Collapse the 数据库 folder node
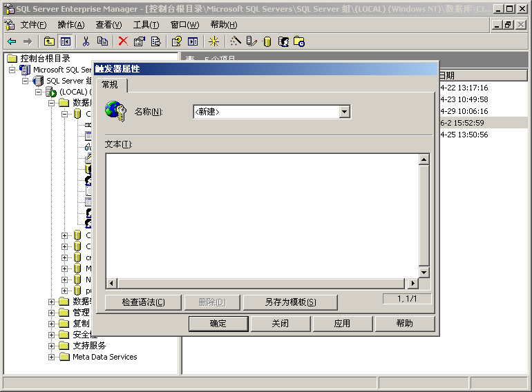532x392 pixels. 52,103
